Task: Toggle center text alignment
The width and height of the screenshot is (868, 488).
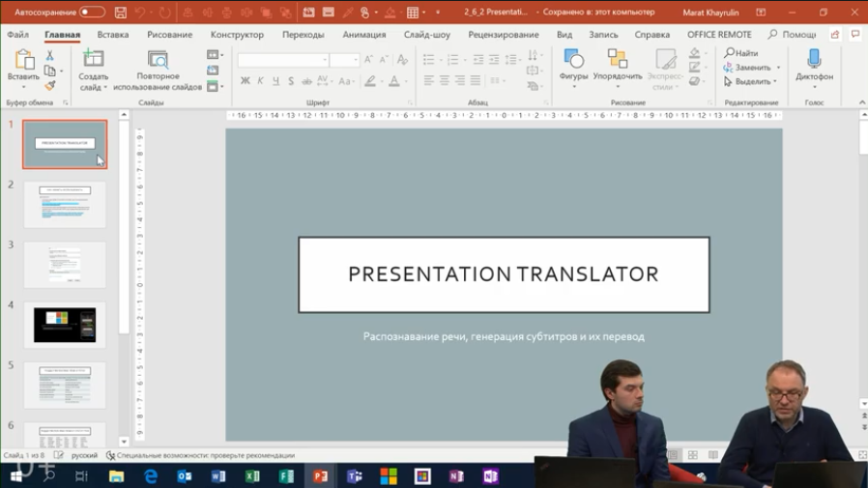Action: click(444, 81)
